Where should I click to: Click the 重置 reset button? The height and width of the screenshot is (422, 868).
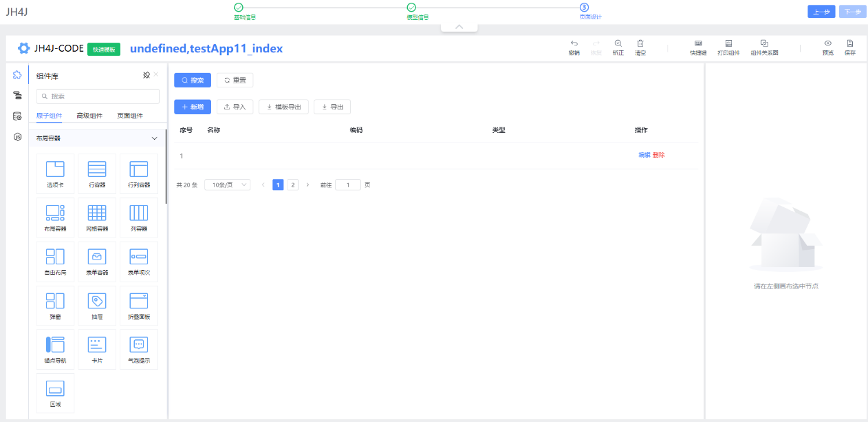(x=235, y=80)
